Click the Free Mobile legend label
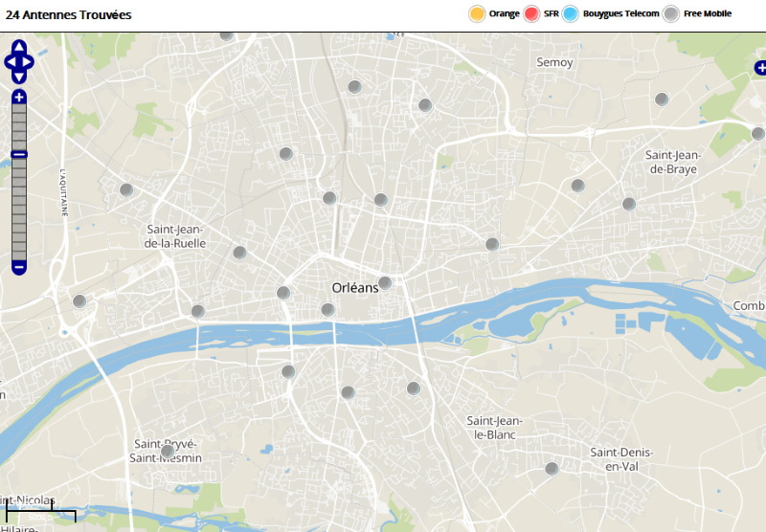The height and width of the screenshot is (532, 766). (x=708, y=14)
